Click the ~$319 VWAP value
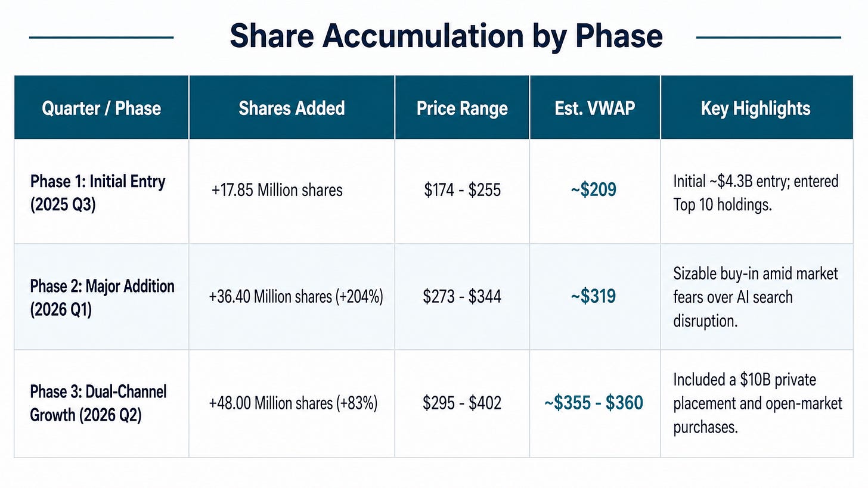This screenshot has width=868, height=488. (x=594, y=296)
